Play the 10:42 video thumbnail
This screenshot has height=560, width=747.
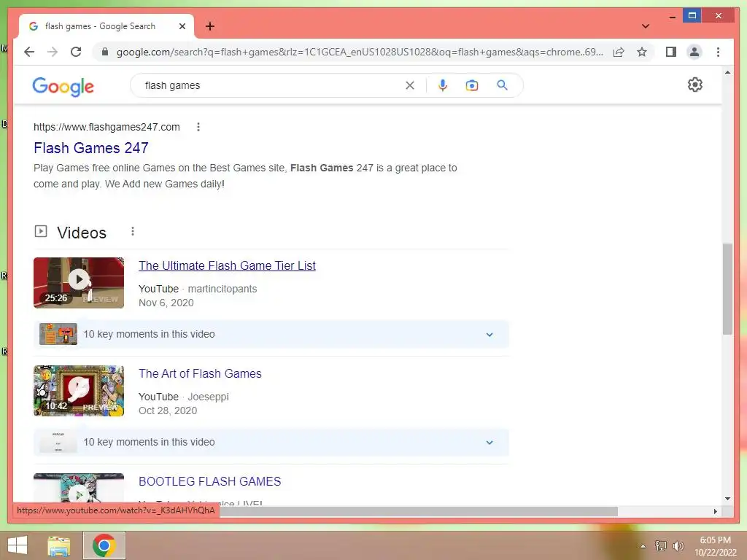79,391
